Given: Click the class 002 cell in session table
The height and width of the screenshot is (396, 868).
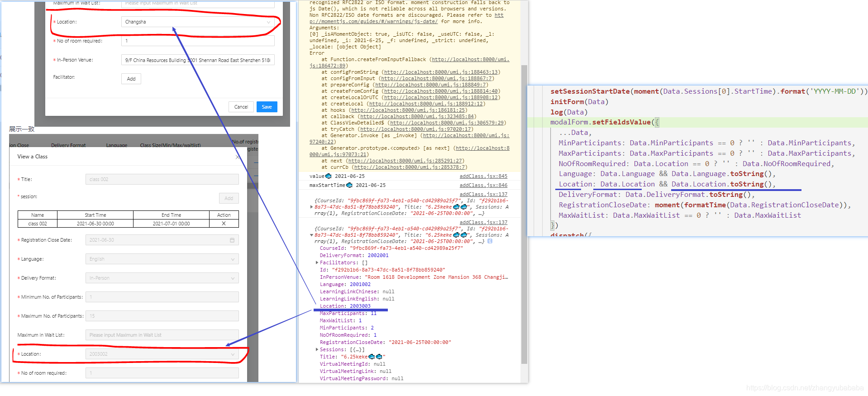Looking at the screenshot, I should (38, 224).
